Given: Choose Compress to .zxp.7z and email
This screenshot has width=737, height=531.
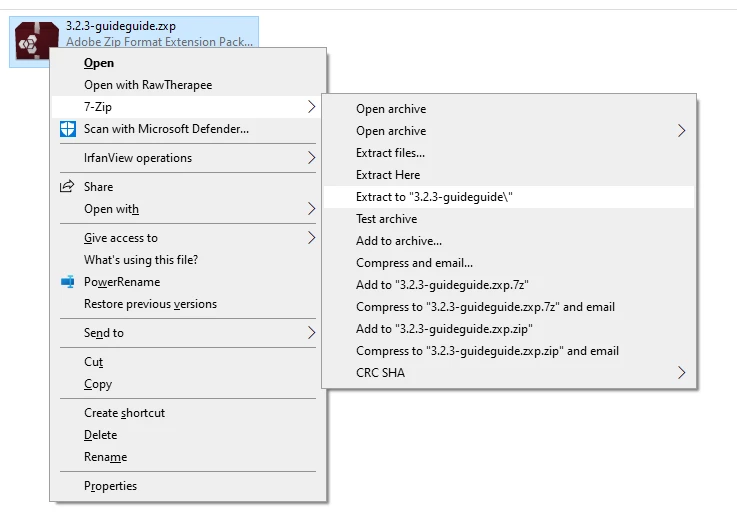Looking at the screenshot, I should tap(509, 307).
